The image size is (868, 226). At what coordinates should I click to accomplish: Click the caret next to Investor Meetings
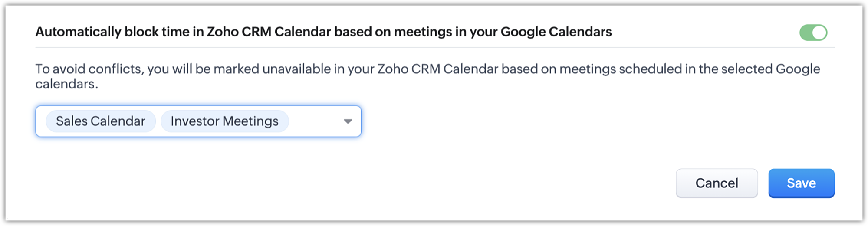(348, 121)
